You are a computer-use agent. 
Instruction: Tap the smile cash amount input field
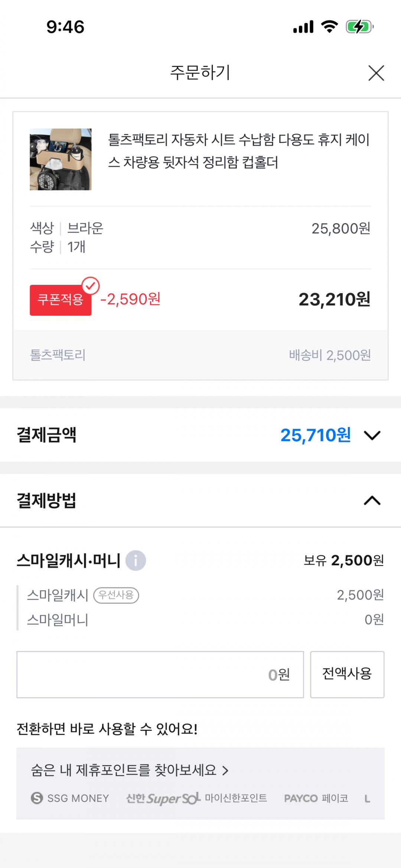(160, 674)
